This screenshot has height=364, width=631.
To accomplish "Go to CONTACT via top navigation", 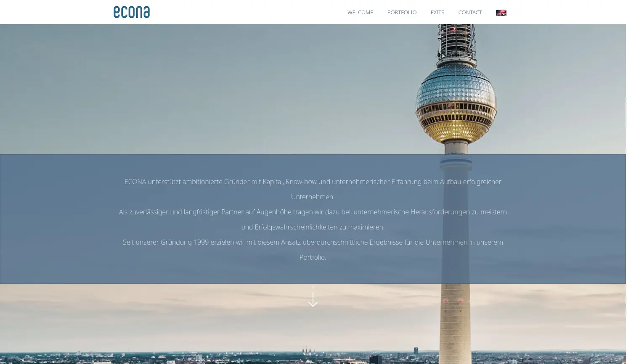I will (x=470, y=12).
